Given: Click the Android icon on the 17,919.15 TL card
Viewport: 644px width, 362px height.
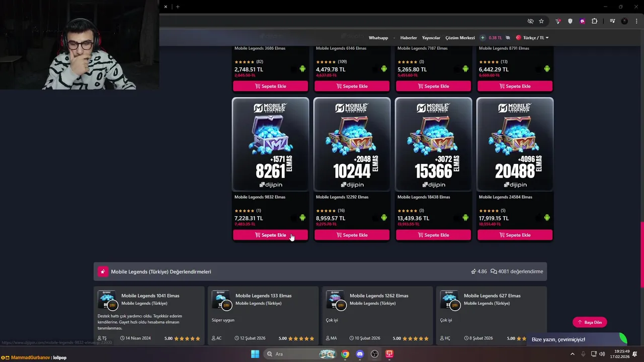Looking at the screenshot, I should tap(547, 218).
